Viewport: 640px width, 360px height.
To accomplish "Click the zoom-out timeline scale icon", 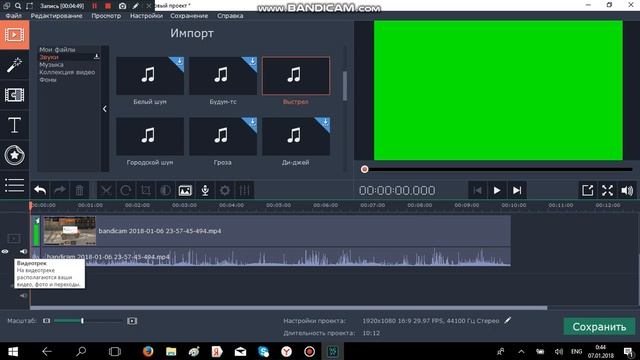I will click(47, 321).
